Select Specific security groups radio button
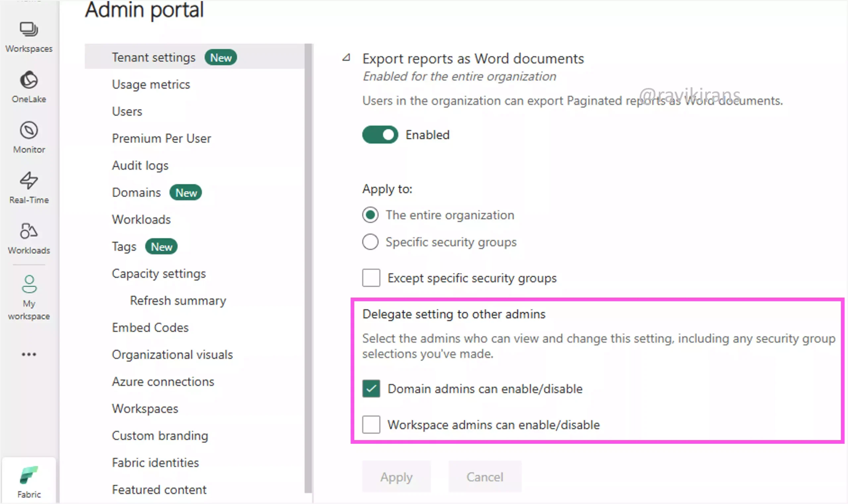848x504 pixels. 370,242
